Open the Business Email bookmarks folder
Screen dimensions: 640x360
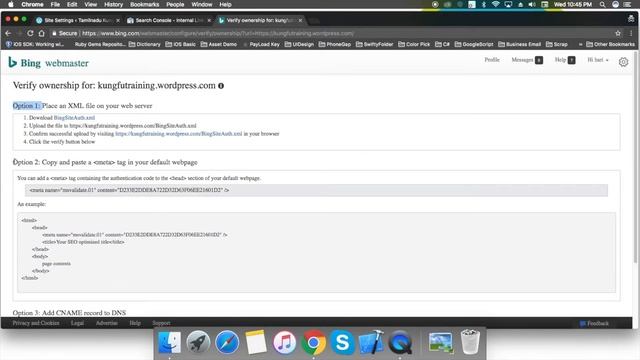[520, 44]
